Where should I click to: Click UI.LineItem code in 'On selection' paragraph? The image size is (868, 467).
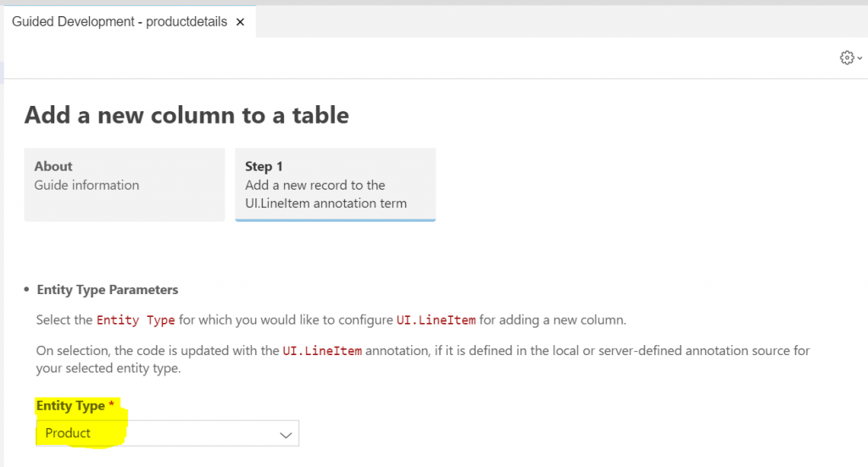point(322,351)
